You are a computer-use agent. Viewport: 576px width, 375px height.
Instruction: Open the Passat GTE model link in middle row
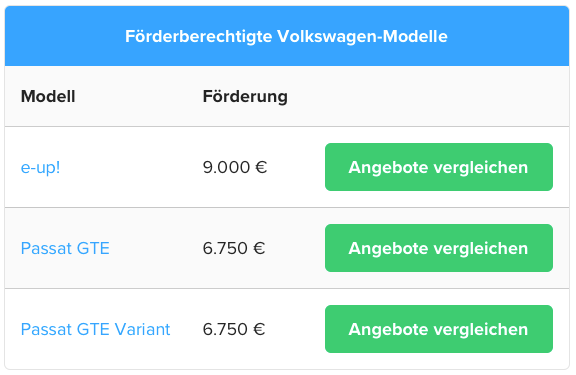point(65,248)
